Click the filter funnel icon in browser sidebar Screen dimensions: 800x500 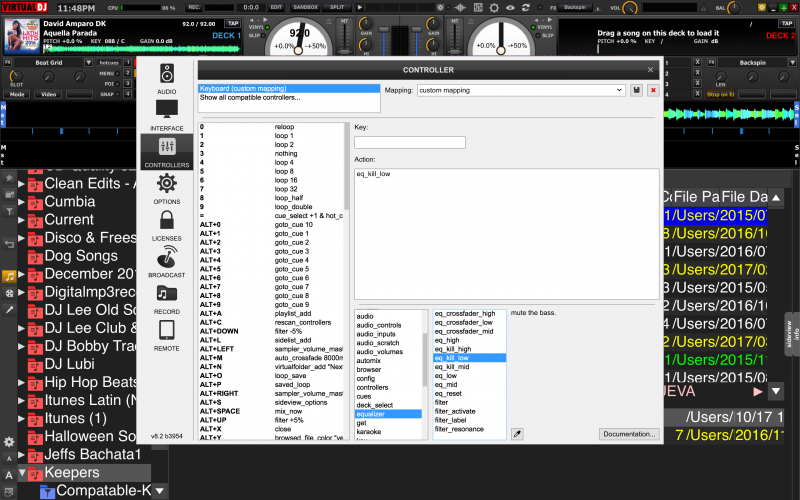point(9,211)
